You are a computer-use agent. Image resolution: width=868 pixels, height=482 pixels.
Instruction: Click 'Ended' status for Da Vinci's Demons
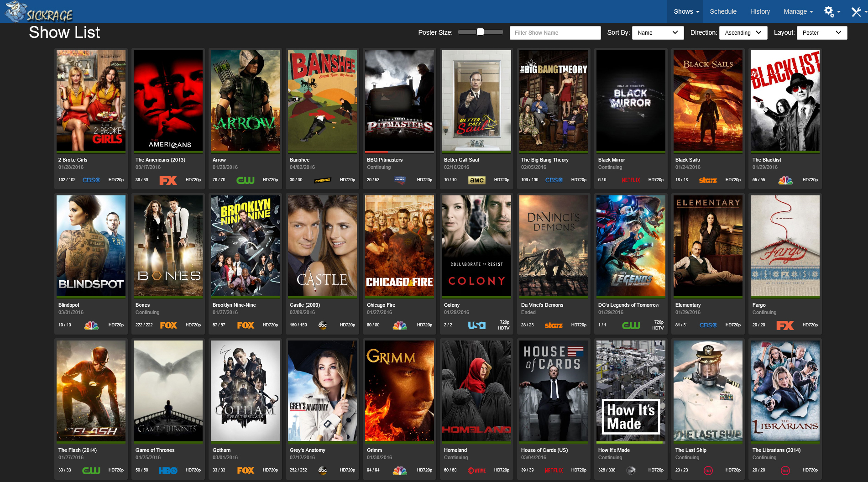point(528,312)
